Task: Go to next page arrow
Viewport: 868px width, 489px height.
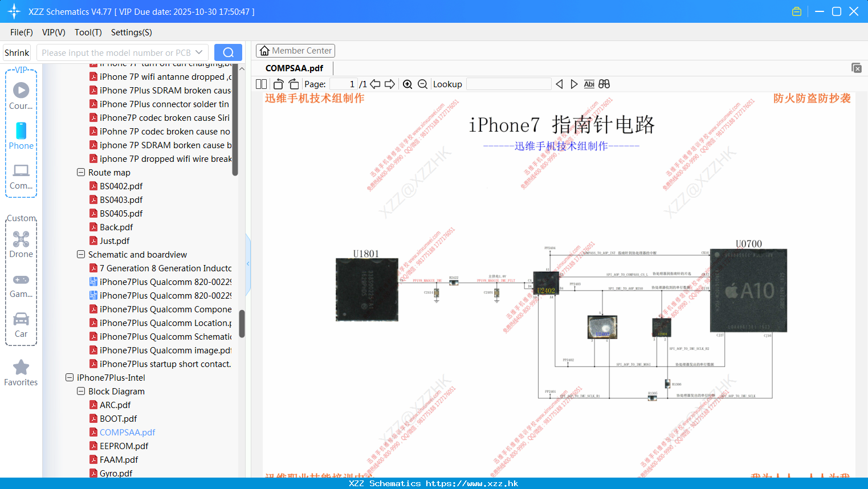Action: 390,84
